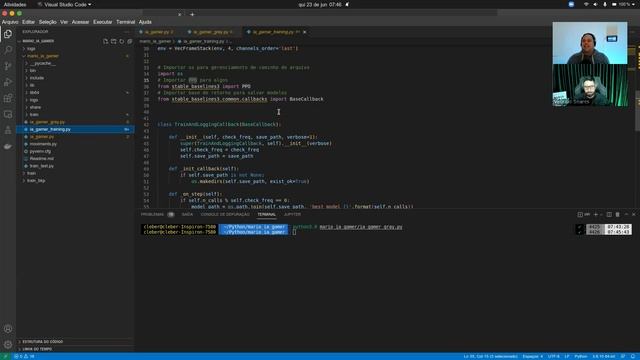Open the Zoom tray icon in top bar
The height and width of the screenshot is (360, 640).
[571, 4]
